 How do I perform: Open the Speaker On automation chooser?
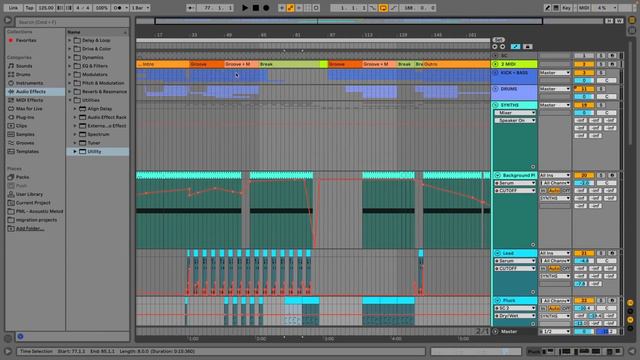(515, 121)
